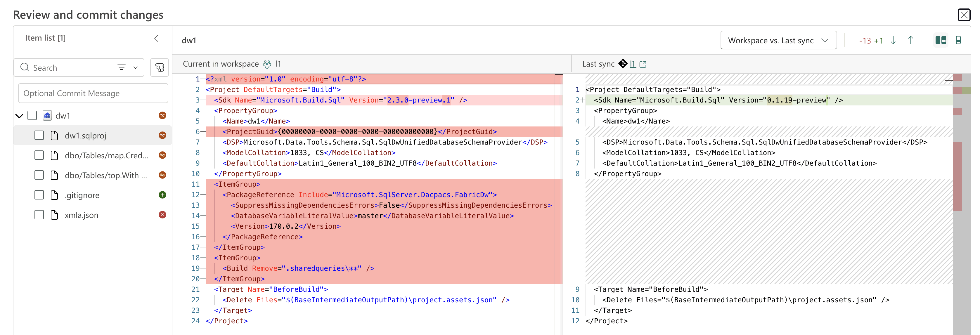Close the Review and commit changes dialog
Screen dimensions: 980x335
(x=964, y=15)
